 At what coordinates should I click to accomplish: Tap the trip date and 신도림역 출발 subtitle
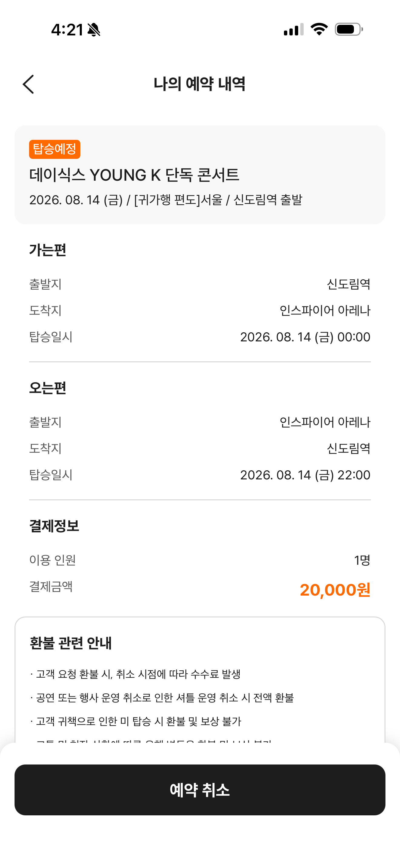[x=165, y=200]
